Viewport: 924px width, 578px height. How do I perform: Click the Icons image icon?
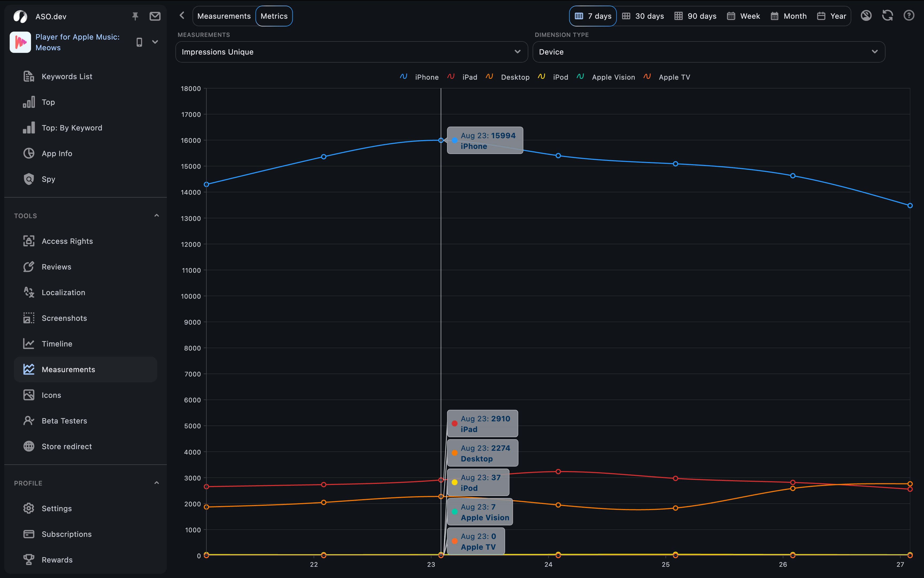[29, 395]
